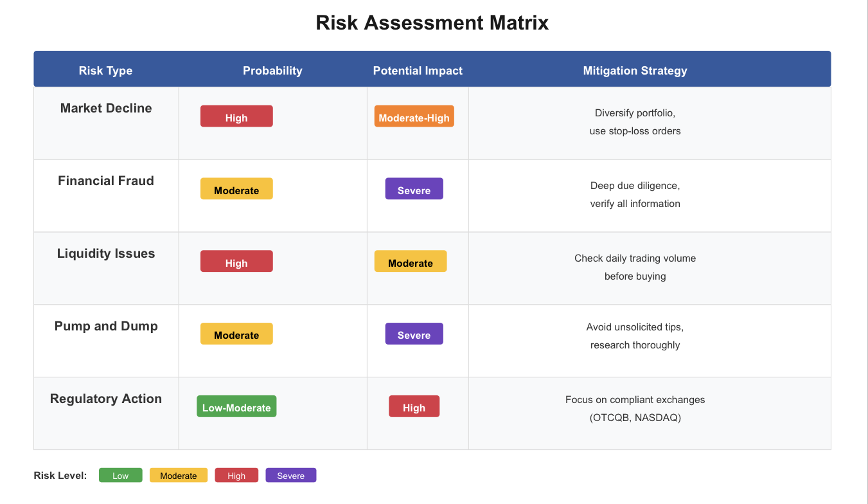Screen dimensions: 868x504
Task: Click High impact badge for Regulatory Action
Action: [414, 406]
